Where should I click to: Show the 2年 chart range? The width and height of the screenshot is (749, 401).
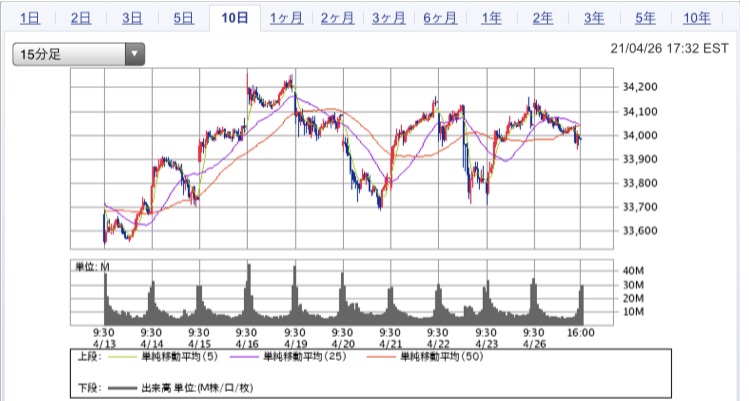pos(543,19)
